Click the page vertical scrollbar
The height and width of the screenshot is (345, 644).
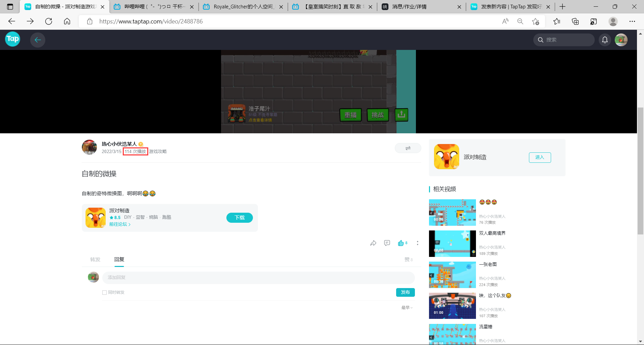click(640, 171)
